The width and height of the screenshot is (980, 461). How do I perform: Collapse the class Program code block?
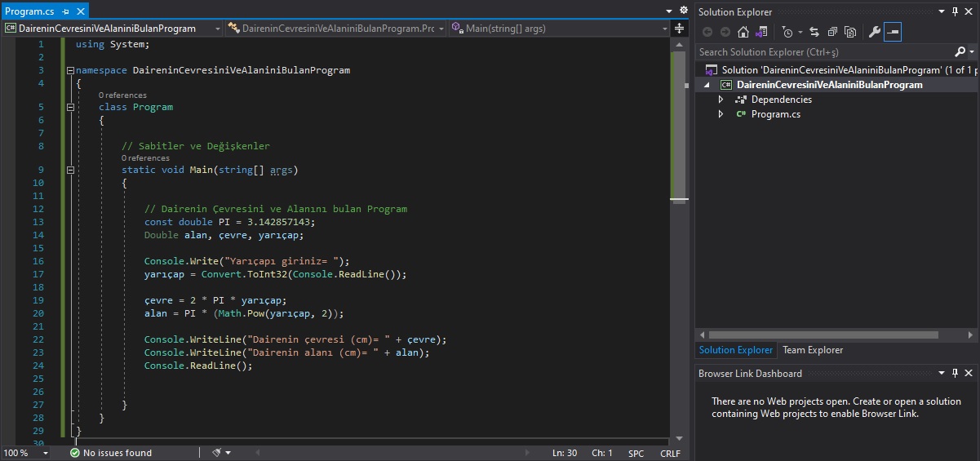(x=71, y=107)
